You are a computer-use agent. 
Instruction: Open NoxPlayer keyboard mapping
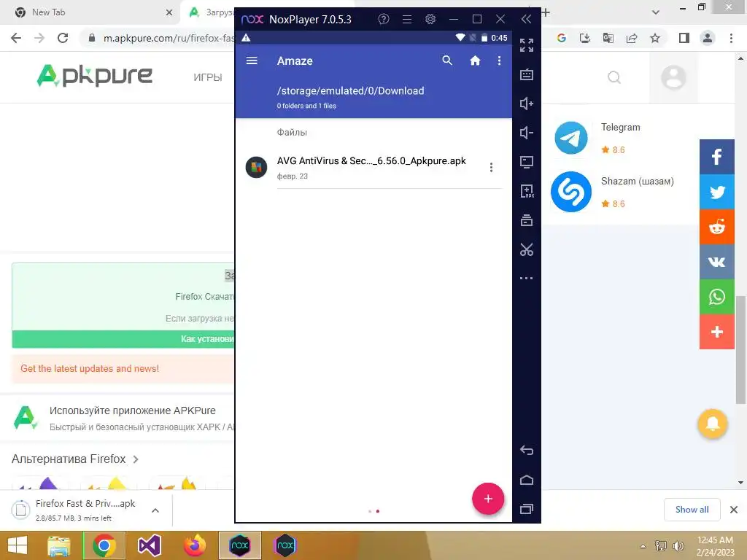click(x=527, y=74)
